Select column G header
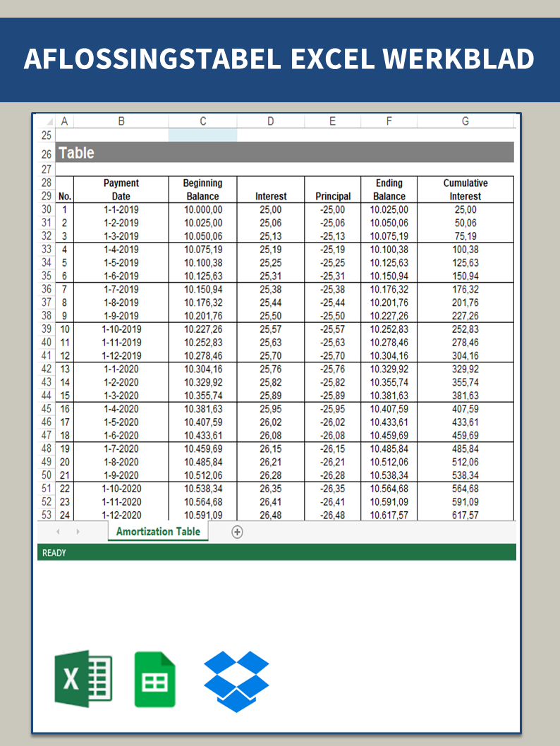The height and width of the screenshot is (746, 560). pyautogui.click(x=465, y=121)
